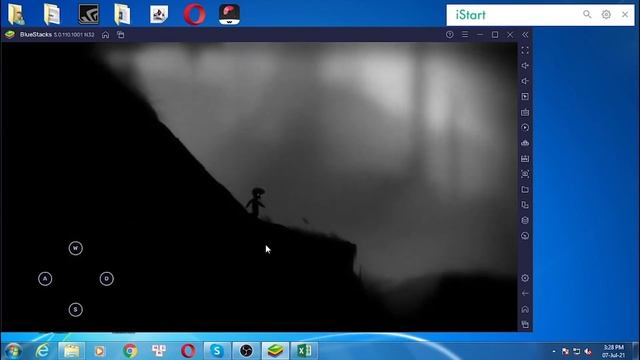Viewport: 640px width, 360px height.
Task: Open the Windows Start button
Action: [x=13, y=351]
